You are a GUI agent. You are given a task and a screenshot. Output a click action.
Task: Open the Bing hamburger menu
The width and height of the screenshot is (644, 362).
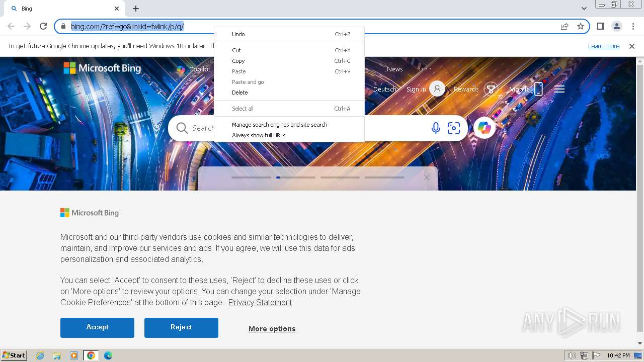559,89
